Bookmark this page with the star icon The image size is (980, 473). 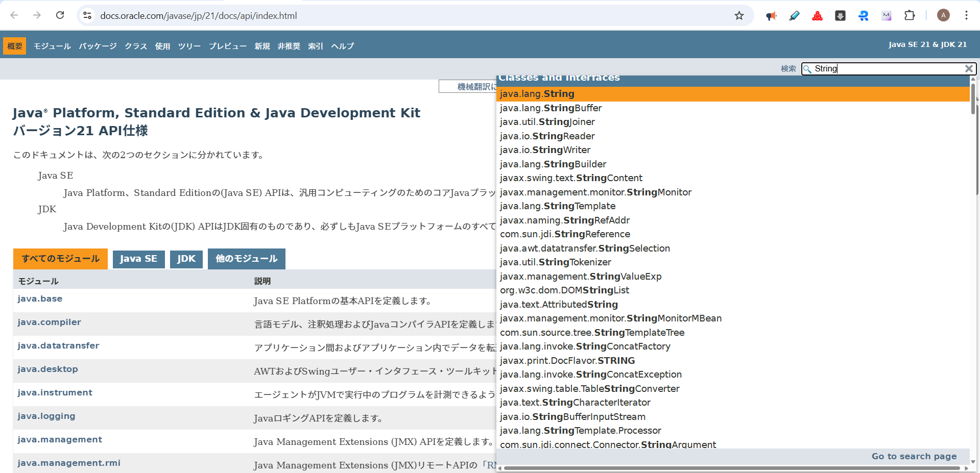click(739, 15)
